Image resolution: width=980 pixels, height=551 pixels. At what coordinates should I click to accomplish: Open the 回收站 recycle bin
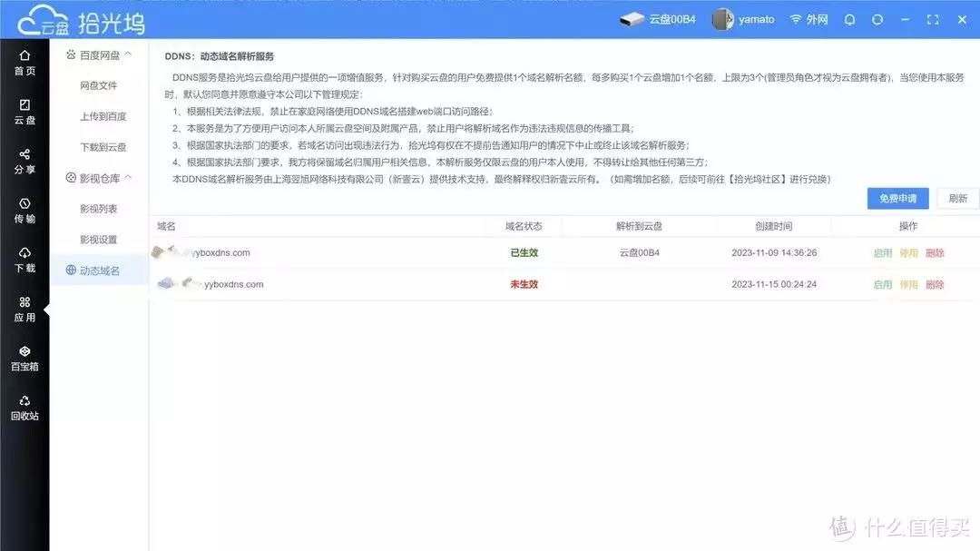pyautogui.click(x=24, y=408)
